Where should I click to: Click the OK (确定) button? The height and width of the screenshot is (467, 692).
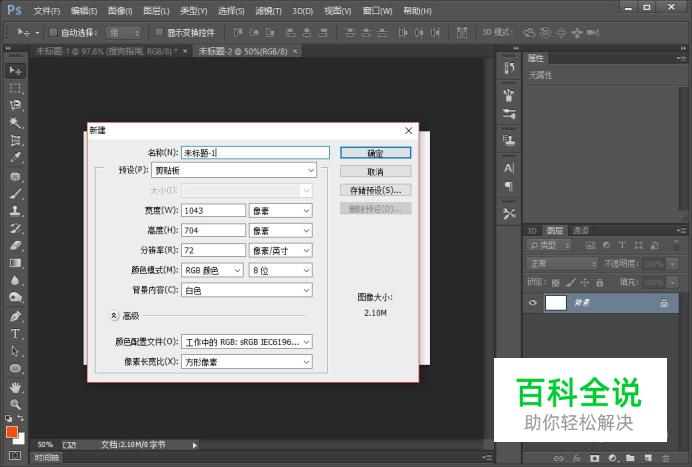coord(375,153)
